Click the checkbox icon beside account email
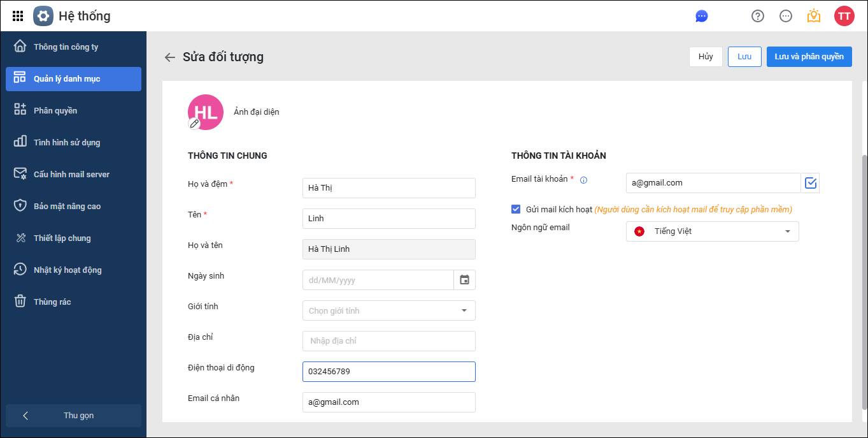Screen dimensions: 868x438 [811, 183]
